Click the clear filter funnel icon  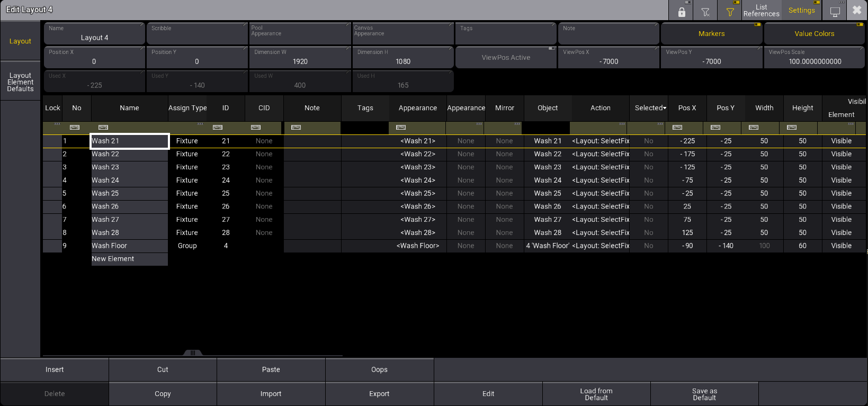point(705,12)
